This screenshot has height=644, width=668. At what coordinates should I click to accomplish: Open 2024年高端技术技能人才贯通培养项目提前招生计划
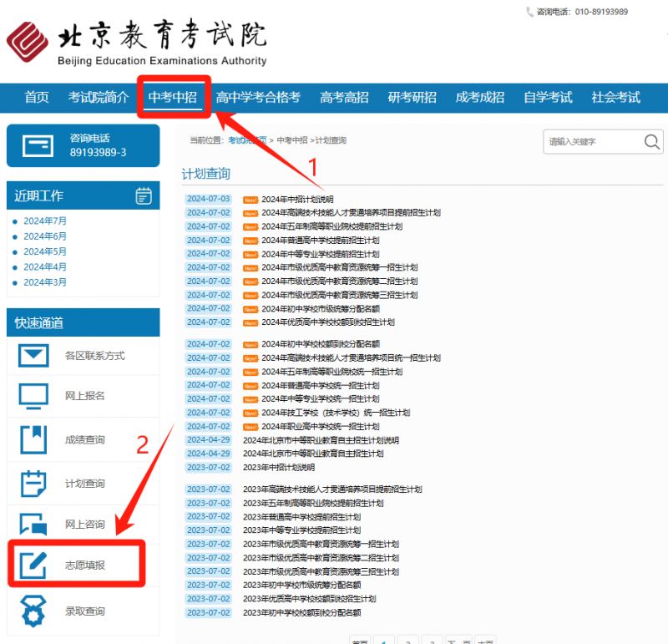[351, 213]
